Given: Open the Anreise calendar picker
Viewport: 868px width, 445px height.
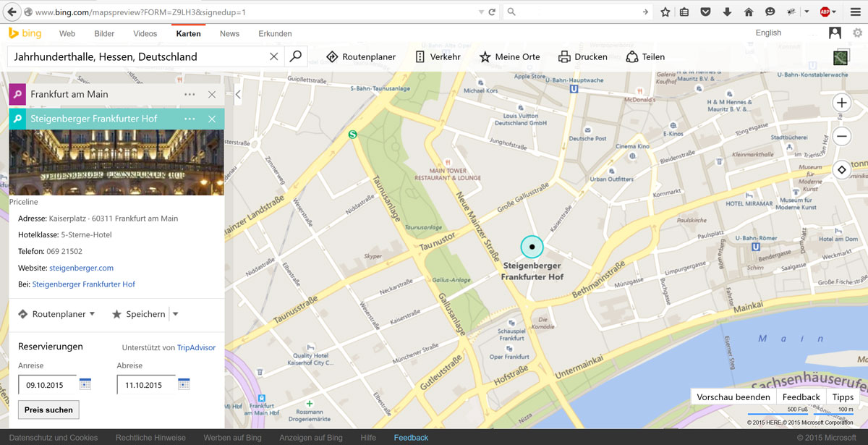Looking at the screenshot, I should [x=85, y=383].
